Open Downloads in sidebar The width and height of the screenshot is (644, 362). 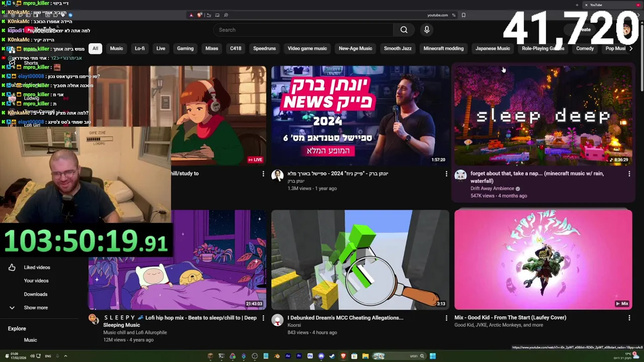35,295
